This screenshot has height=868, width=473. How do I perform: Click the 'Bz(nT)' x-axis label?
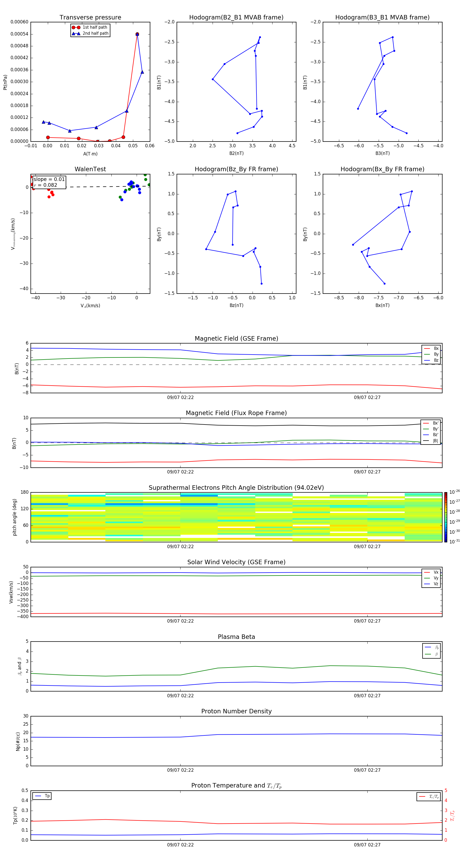[x=236, y=305]
